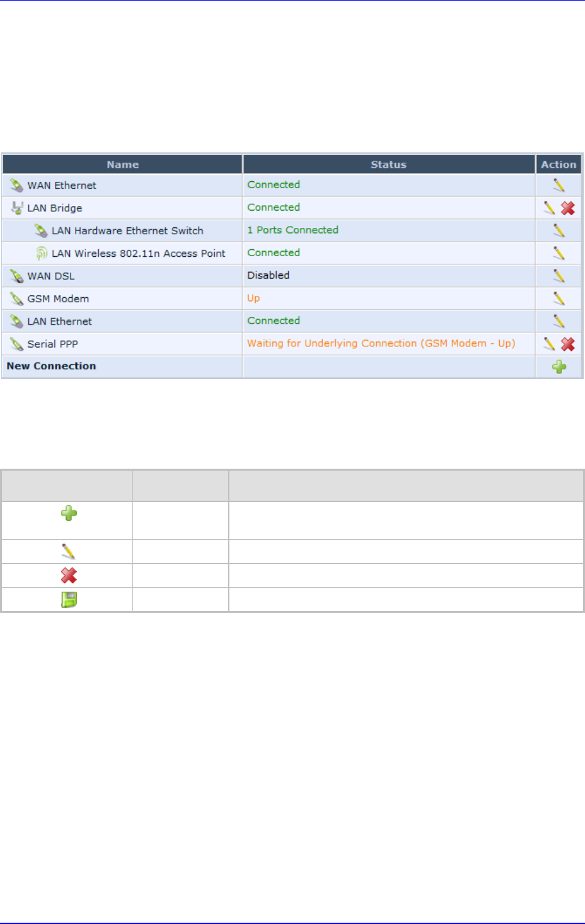Click the WAN Ethernet plug icon
585x924 pixels.
click(17, 186)
